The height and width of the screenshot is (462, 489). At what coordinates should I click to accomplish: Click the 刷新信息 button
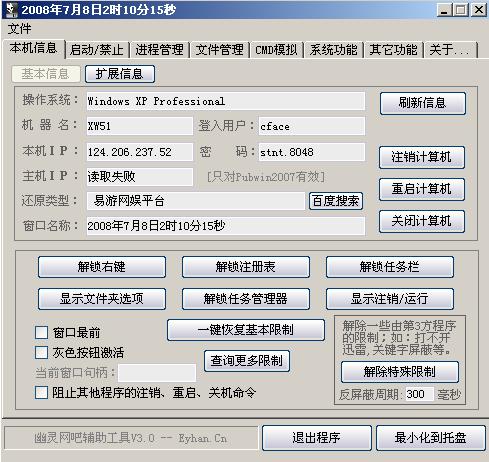pyautogui.click(x=423, y=103)
